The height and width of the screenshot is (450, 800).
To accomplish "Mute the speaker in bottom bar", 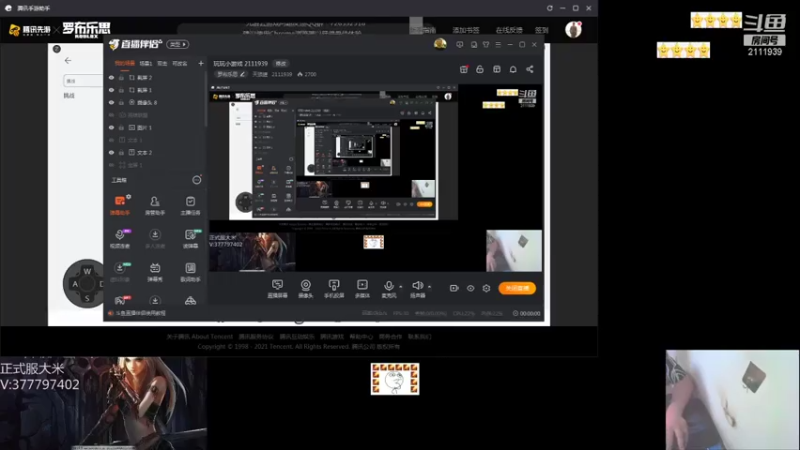I will pyautogui.click(x=417, y=288).
